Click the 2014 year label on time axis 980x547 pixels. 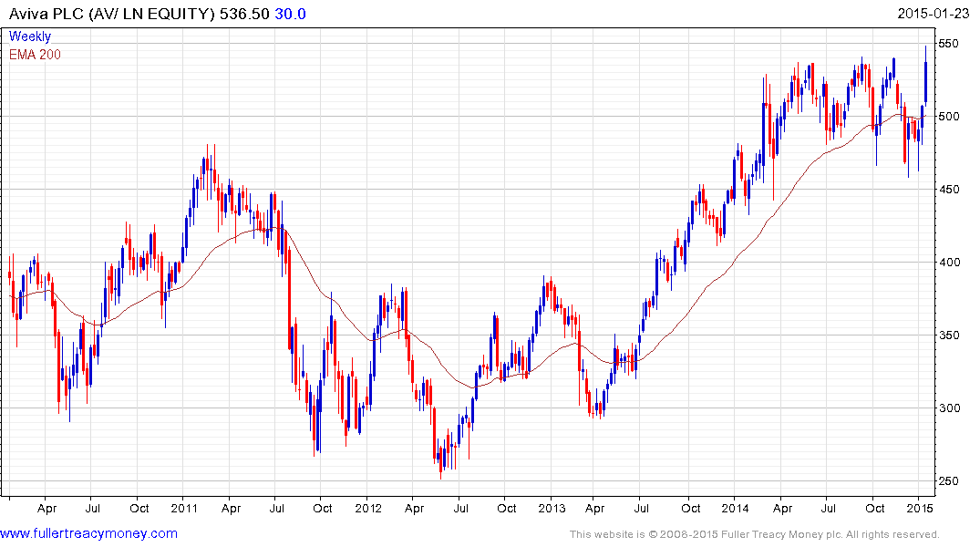tap(735, 508)
